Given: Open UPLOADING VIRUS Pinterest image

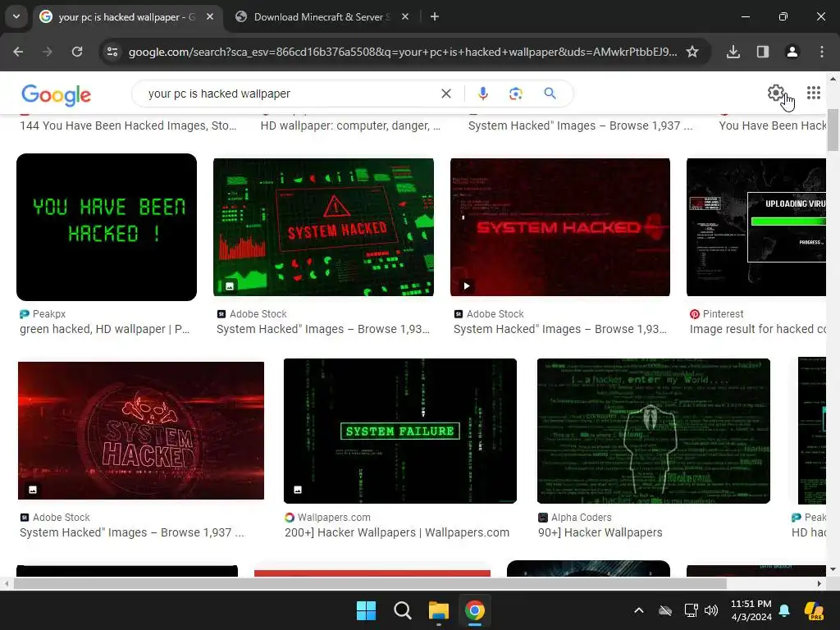Looking at the screenshot, I should pos(756,227).
